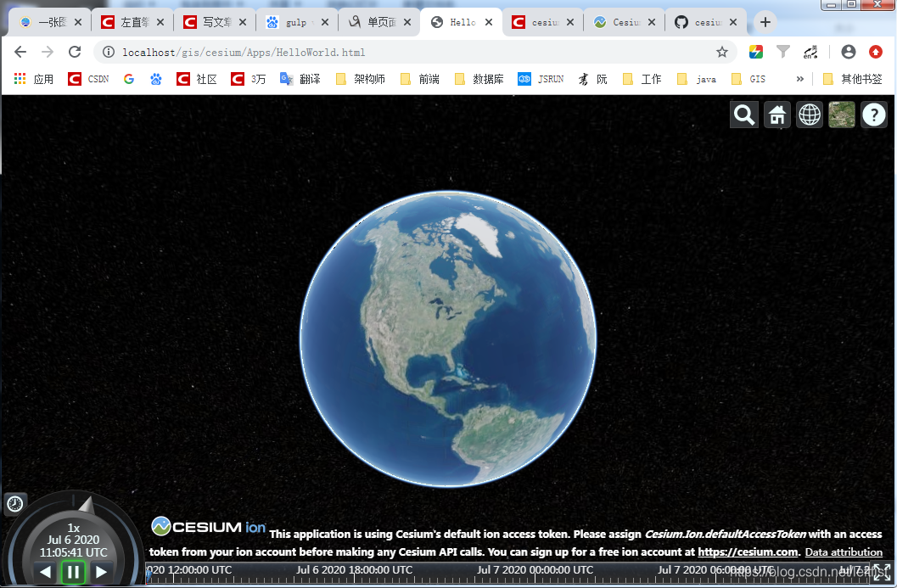The height and width of the screenshot is (588, 897).
Task: Open the JSRUN bookmark
Action: click(x=541, y=79)
